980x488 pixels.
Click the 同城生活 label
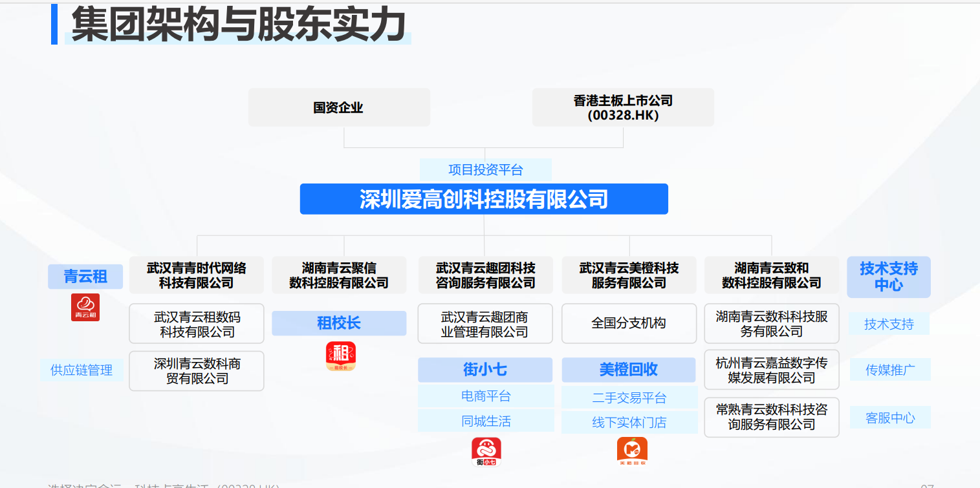click(x=486, y=421)
